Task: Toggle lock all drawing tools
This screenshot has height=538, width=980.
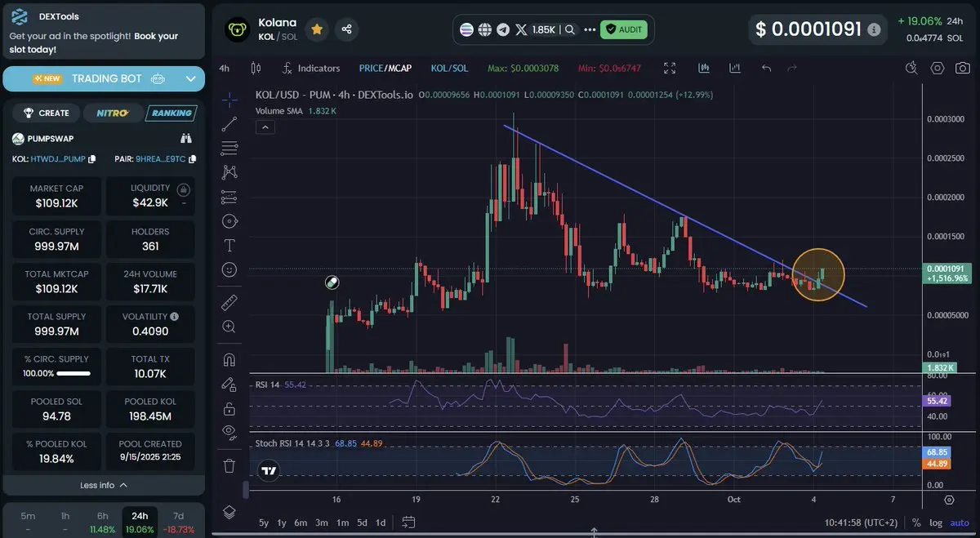Action: tap(229, 408)
